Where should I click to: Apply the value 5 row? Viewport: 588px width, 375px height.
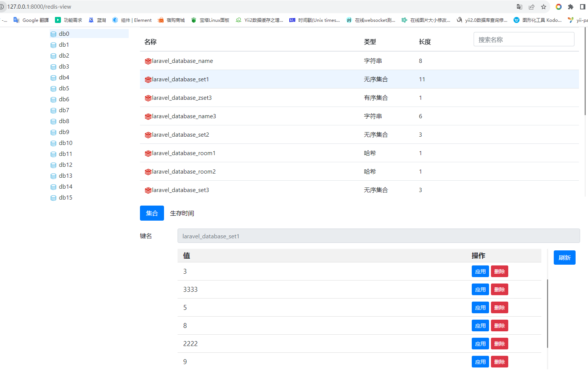480,308
